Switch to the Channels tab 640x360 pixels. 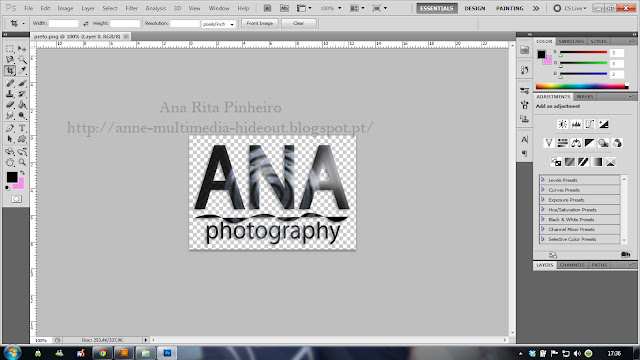click(x=572, y=265)
